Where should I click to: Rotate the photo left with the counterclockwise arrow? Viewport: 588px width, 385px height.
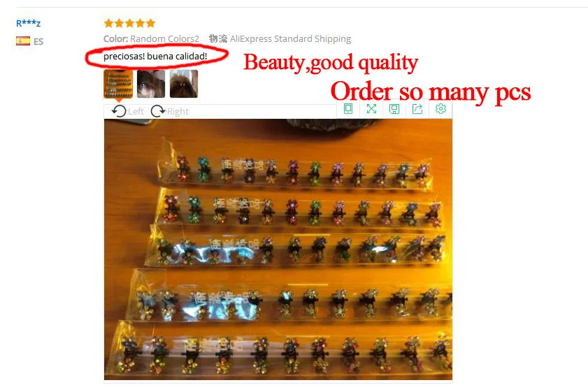120,111
